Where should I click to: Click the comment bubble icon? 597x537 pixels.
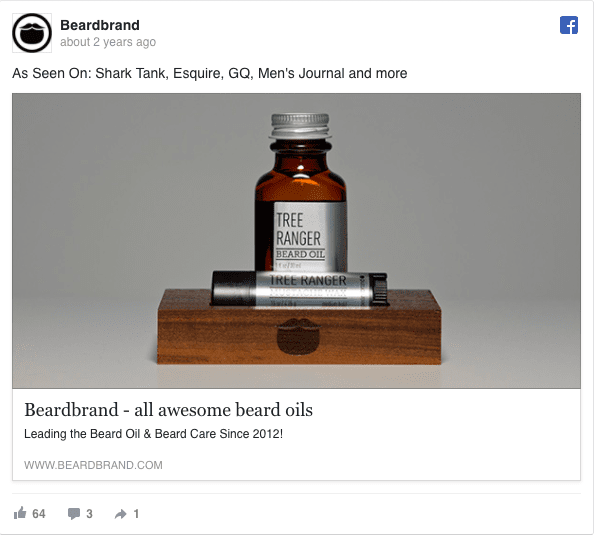click(74, 514)
